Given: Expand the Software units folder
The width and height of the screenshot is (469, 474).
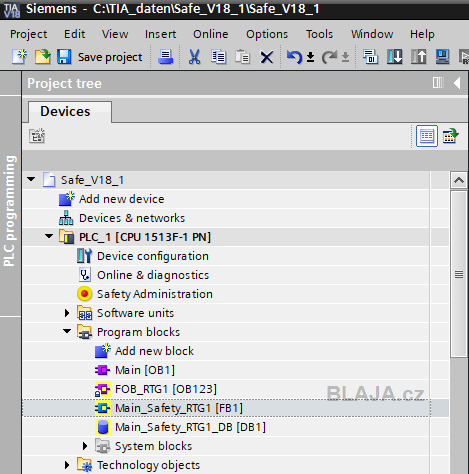Looking at the screenshot, I should tap(67, 313).
